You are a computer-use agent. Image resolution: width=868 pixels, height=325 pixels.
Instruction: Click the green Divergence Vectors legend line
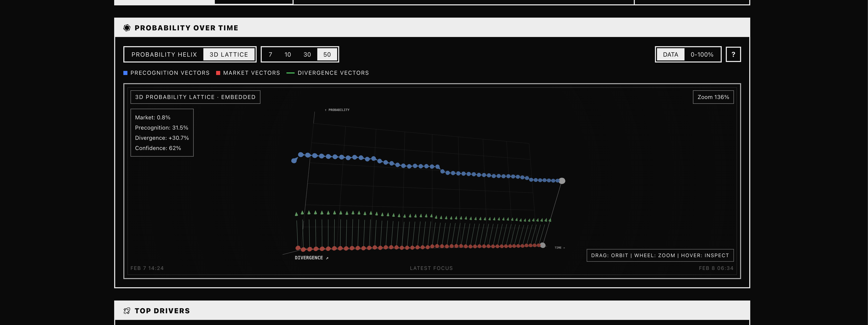coord(290,73)
